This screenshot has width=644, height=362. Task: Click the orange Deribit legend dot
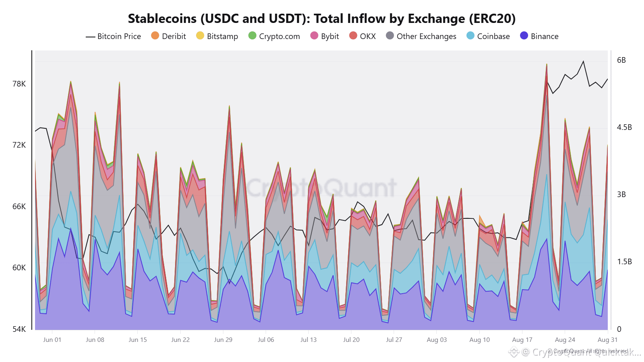(155, 36)
